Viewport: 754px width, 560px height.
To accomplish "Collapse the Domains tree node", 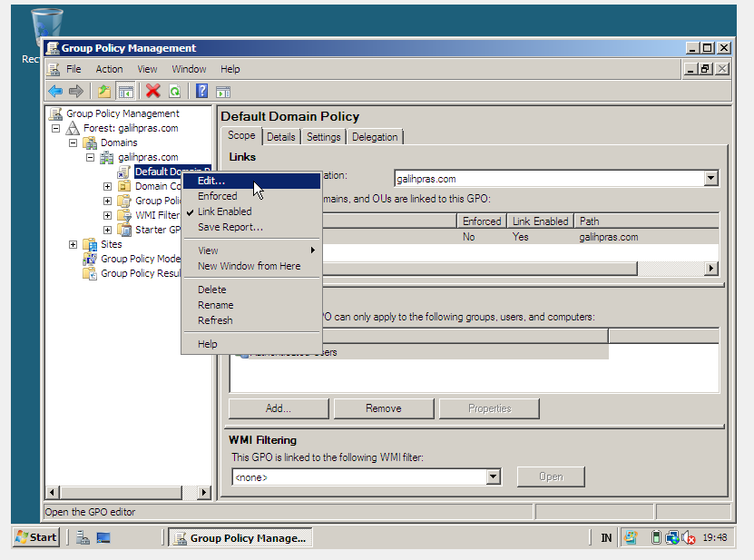I will pos(73,142).
